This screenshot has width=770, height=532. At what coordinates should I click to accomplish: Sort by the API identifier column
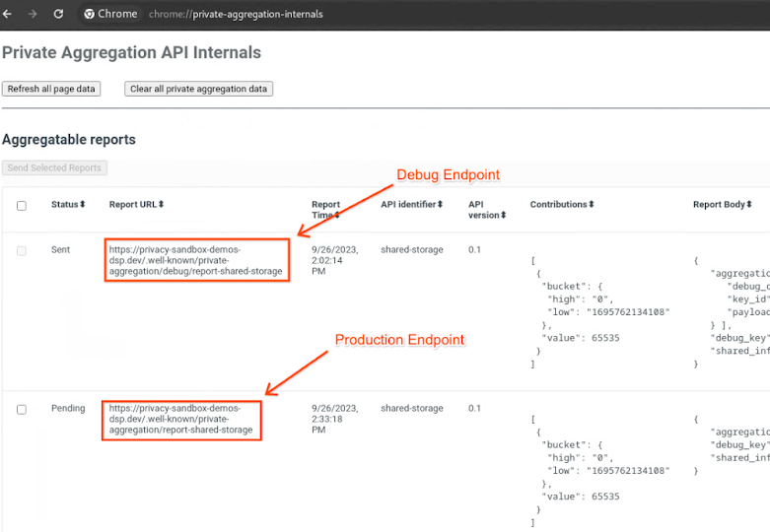(411, 204)
